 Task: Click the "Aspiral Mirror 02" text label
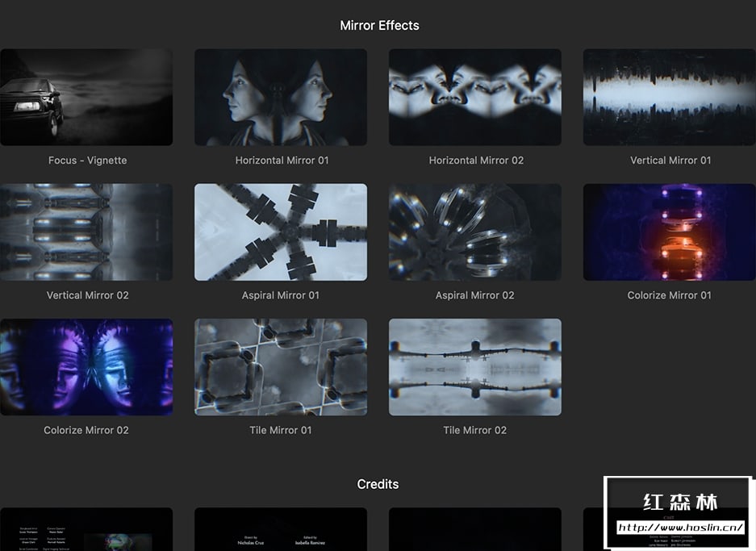pyautogui.click(x=475, y=295)
